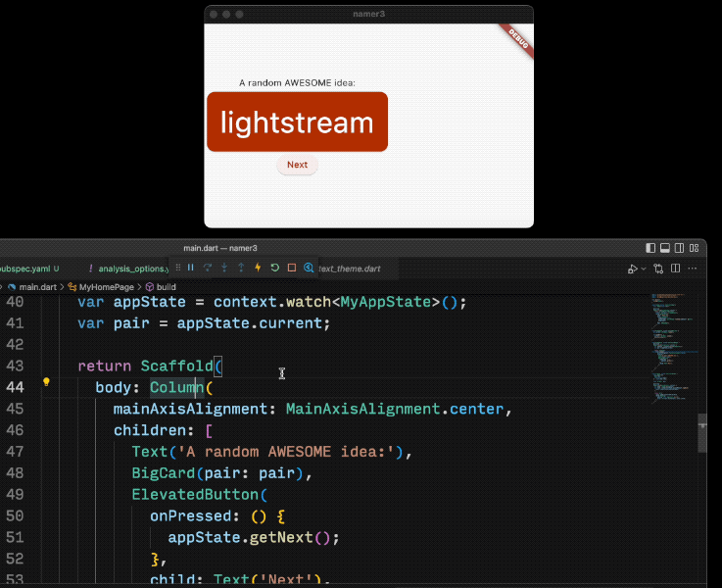Click the Step Over debug icon

(208, 268)
